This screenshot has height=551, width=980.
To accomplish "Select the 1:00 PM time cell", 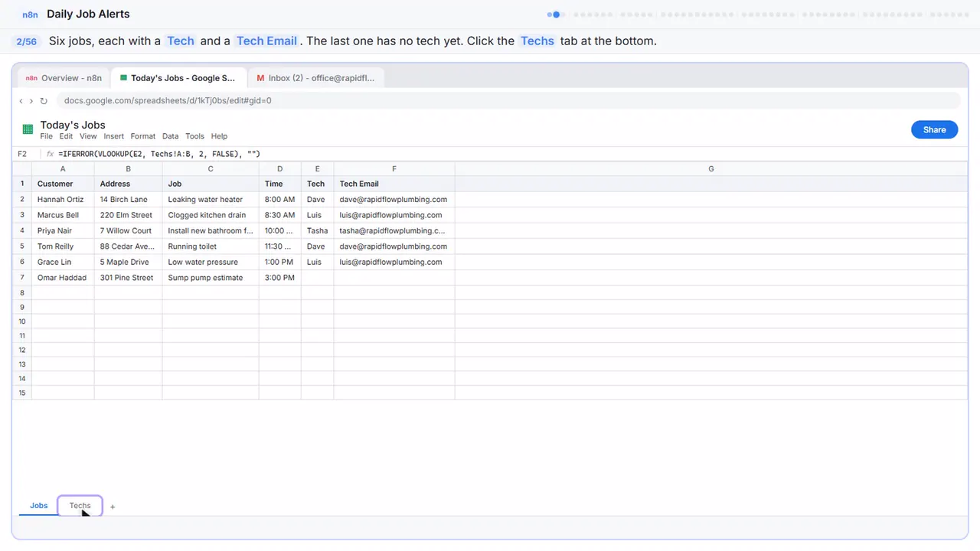I will 279,262.
